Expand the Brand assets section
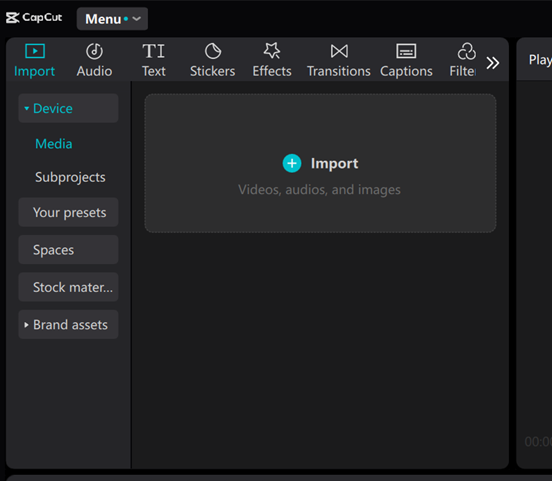 (x=68, y=325)
